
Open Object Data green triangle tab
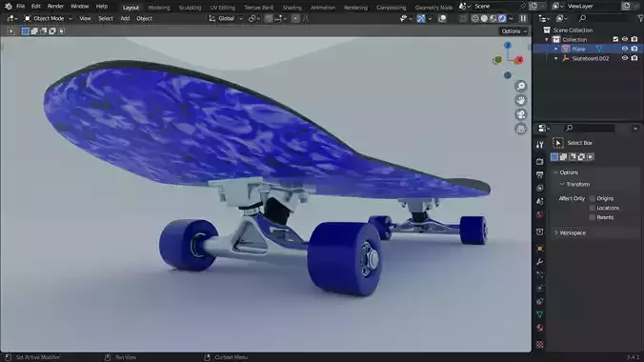pyautogui.click(x=539, y=314)
